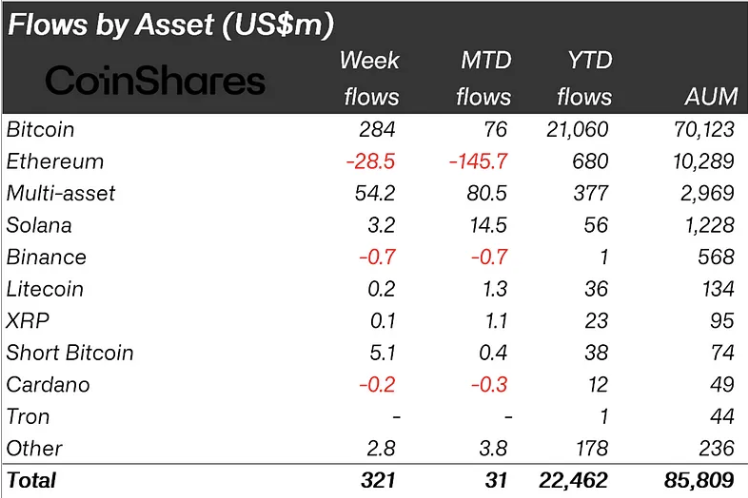
Task: Click the Litecoin row label
Action: [45, 289]
